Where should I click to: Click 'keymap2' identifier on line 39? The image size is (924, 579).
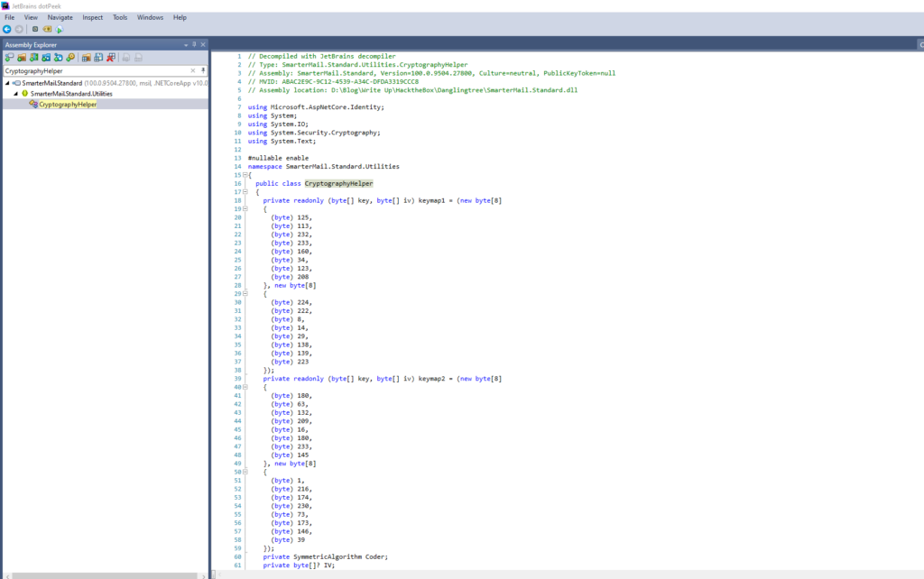[433, 379]
